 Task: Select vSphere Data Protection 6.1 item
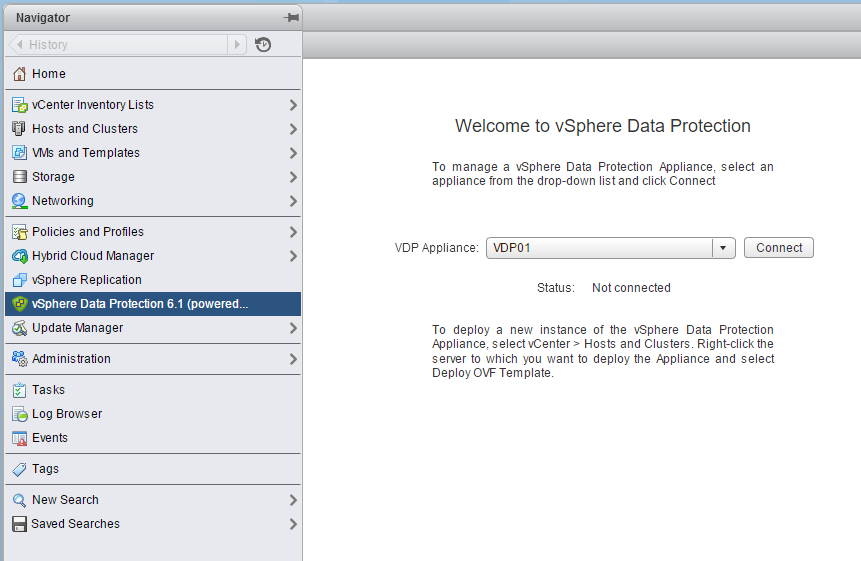pos(140,304)
